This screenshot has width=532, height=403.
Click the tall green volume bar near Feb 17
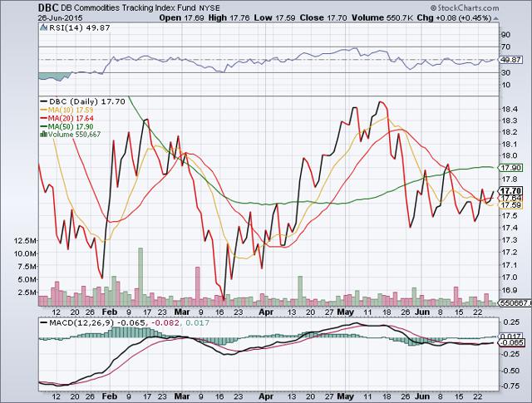click(x=140, y=277)
